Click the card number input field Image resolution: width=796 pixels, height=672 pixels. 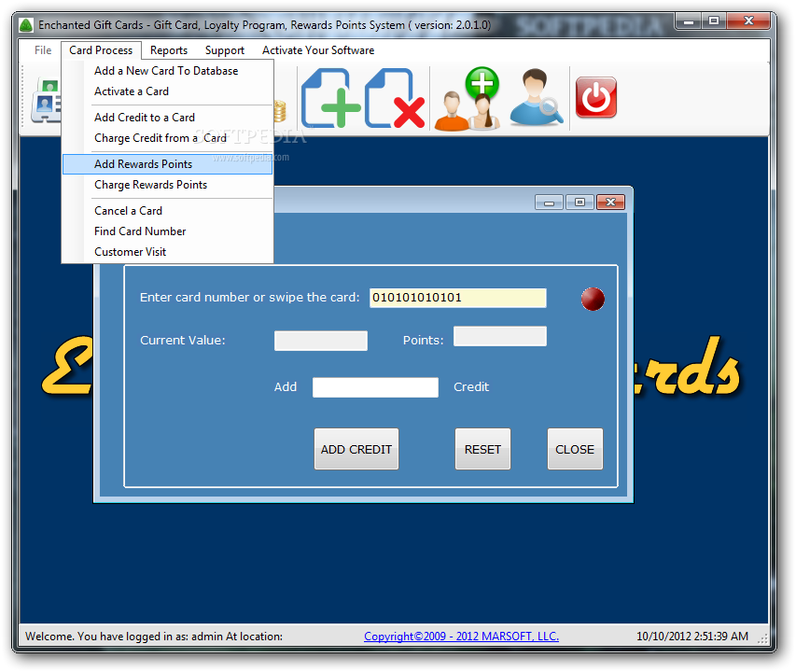[x=458, y=298]
